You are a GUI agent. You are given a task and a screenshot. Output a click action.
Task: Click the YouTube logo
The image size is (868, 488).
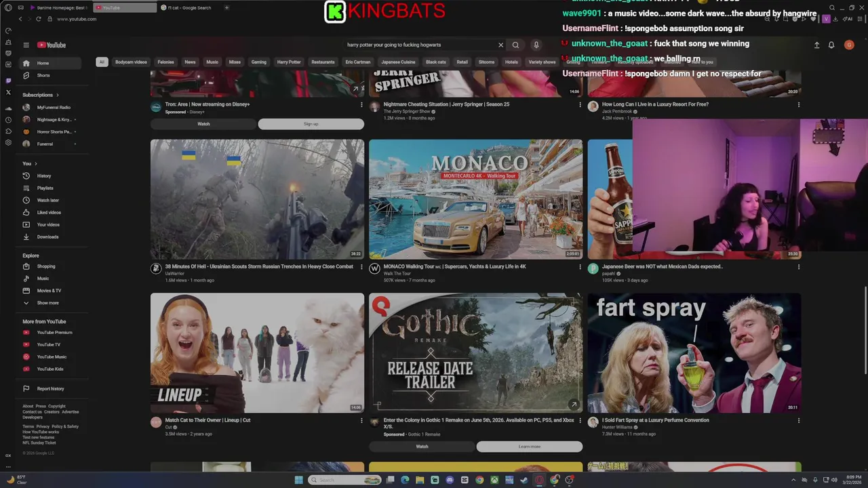pyautogui.click(x=52, y=45)
